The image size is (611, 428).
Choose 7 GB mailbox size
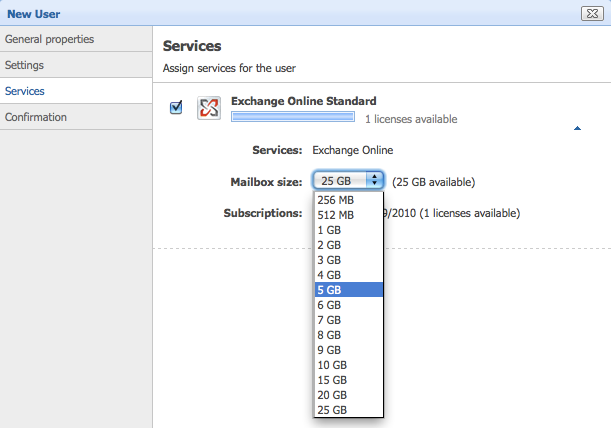click(349, 320)
